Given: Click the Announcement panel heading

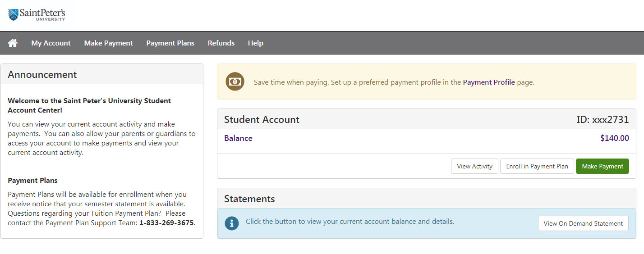Looking at the screenshot, I should coord(42,75).
